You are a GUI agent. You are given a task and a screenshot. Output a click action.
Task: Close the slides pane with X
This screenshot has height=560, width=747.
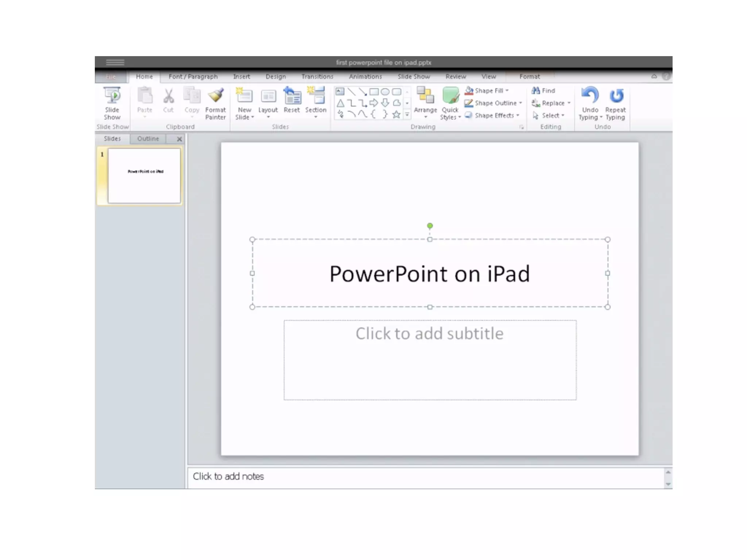tap(179, 139)
